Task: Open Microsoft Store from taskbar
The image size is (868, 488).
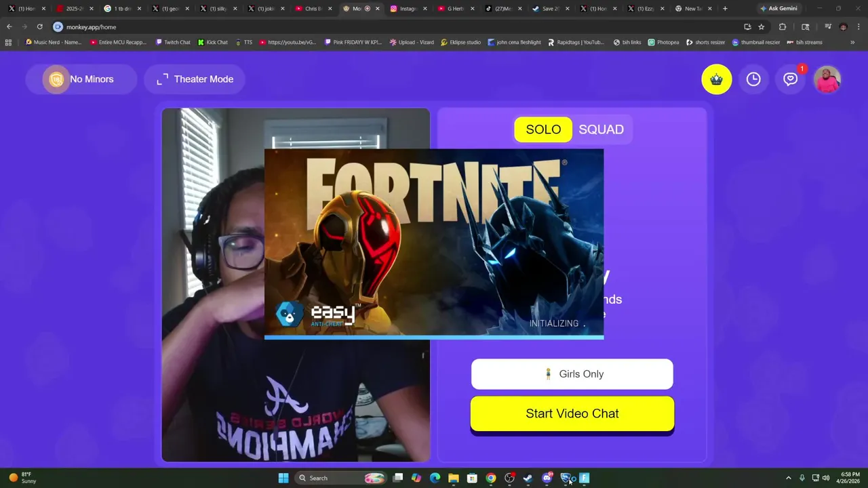Action: (472, 478)
